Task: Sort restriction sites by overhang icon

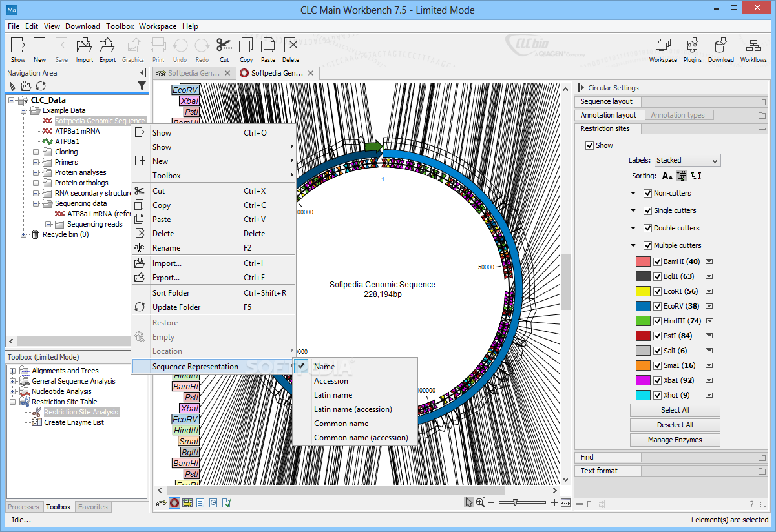Action: pyautogui.click(x=696, y=176)
